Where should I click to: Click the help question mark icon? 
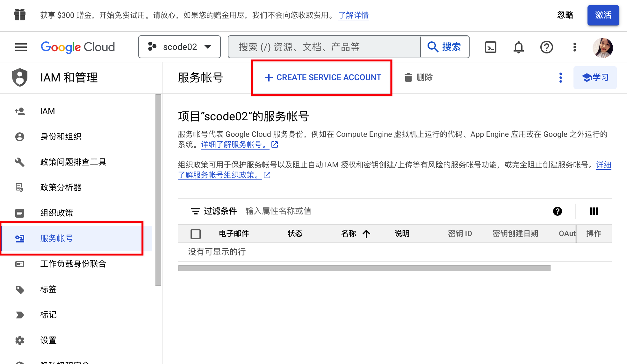click(546, 47)
